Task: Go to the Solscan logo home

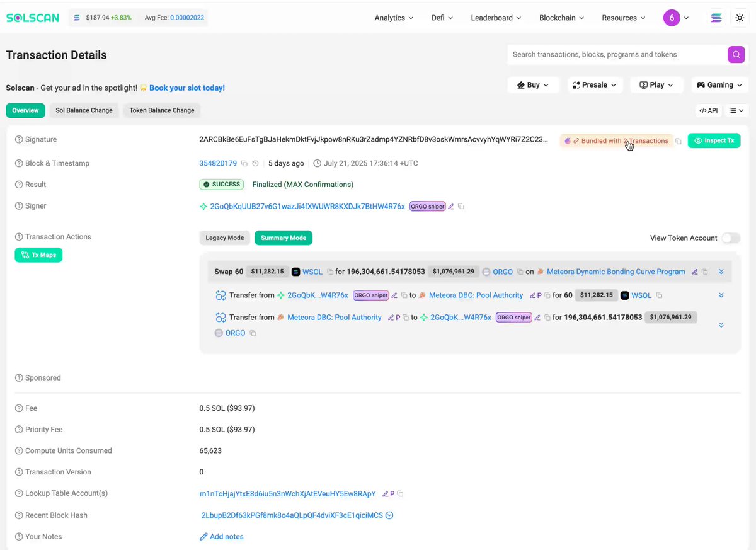Action: tap(33, 18)
